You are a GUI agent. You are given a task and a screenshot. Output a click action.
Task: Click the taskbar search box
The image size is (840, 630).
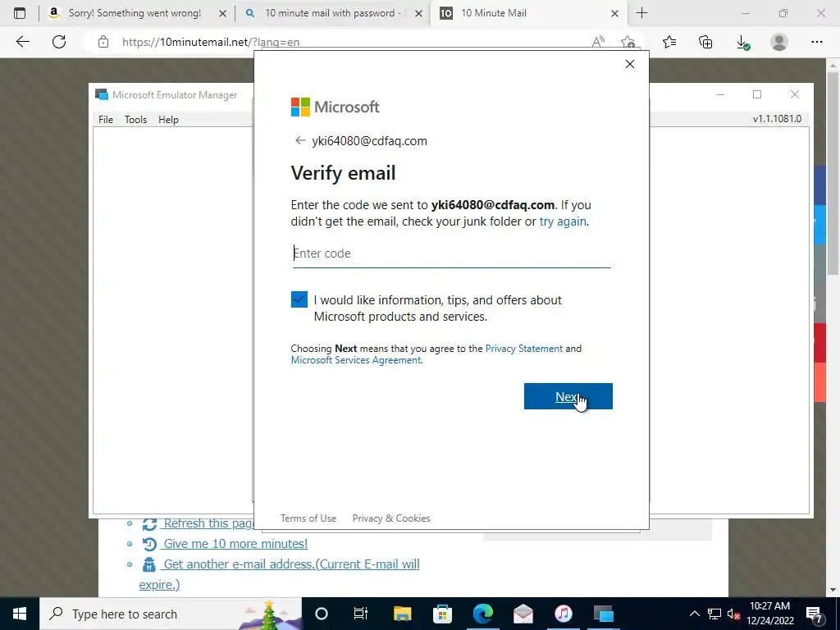[x=171, y=614]
